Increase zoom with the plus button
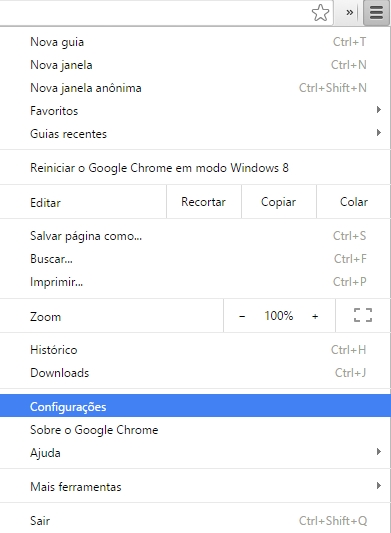This screenshot has height=533, width=391. pos(315,316)
